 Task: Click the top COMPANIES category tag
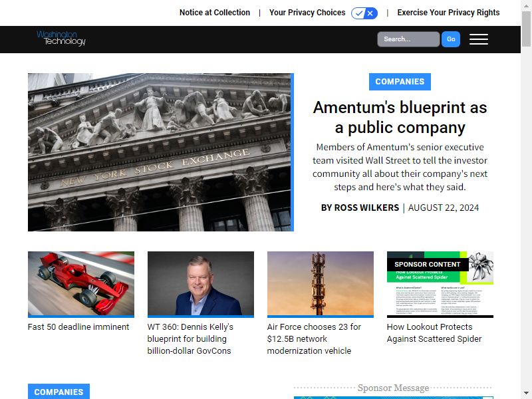coord(400,82)
